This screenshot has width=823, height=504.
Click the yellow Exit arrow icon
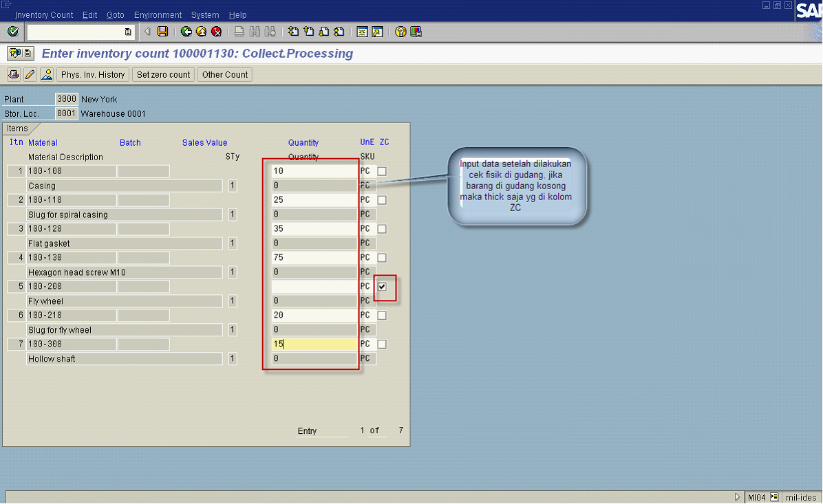[x=201, y=32]
